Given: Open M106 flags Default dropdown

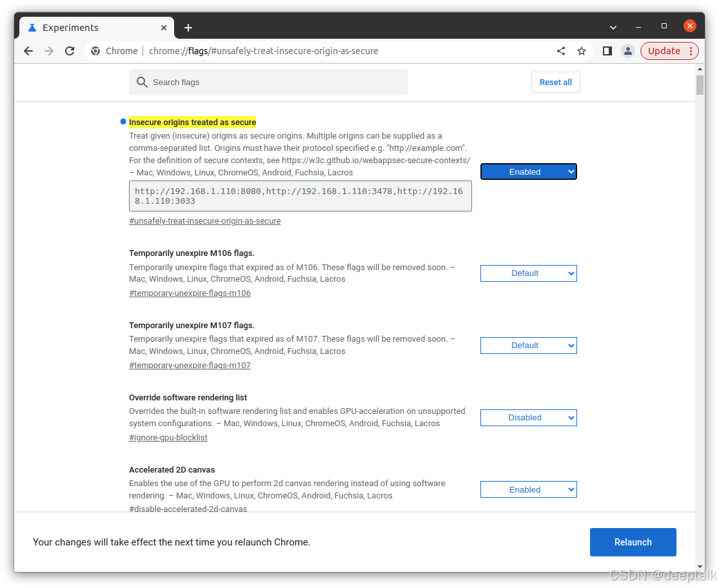Looking at the screenshot, I should [x=528, y=273].
